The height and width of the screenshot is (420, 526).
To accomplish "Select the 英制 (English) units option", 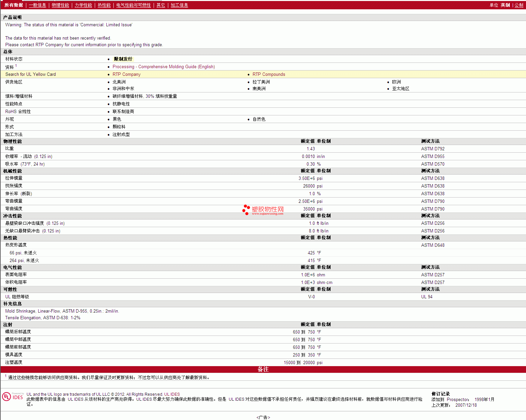I will [505, 5].
